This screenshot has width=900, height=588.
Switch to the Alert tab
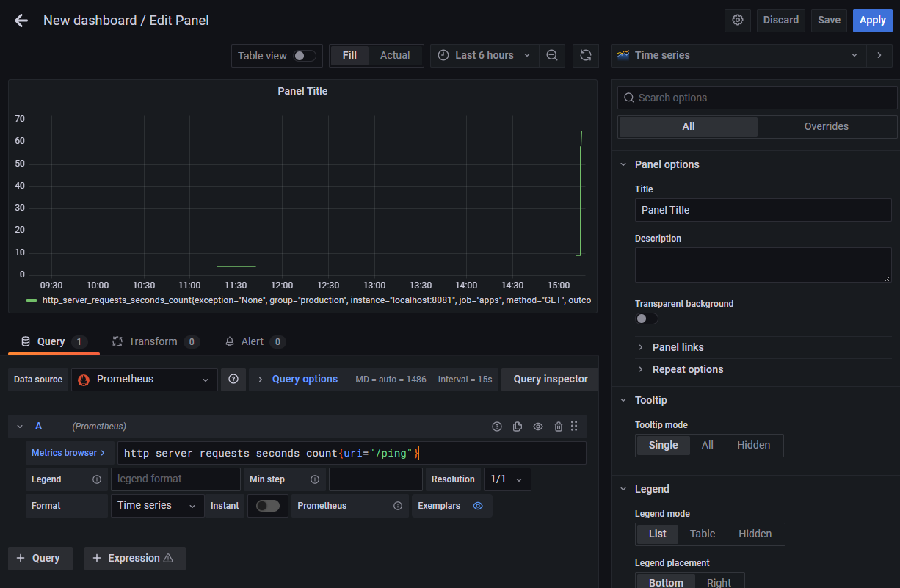[x=255, y=341]
